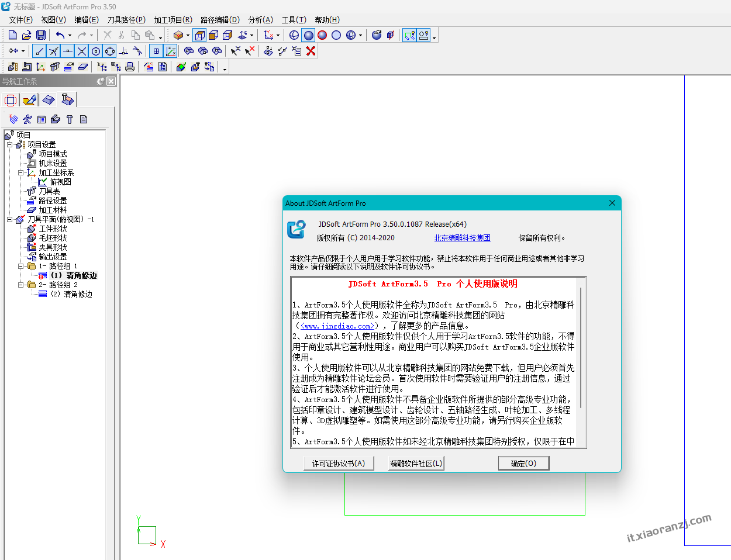The image size is (731, 560).
Task: Open the www.jingdiao.com link
Action: click(x=337, y=326)
